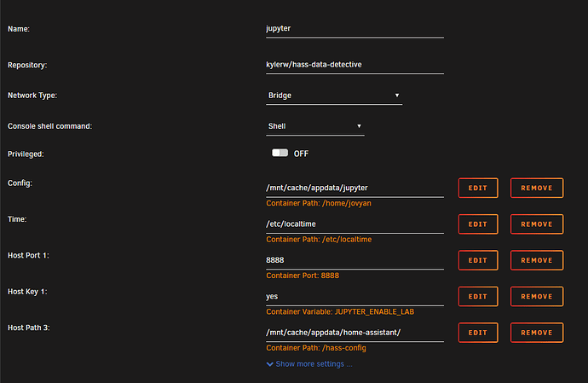This screenshot has height=383, width=588.
Task: Edit Host Key 1 variable
Action: tap(477, 296)
